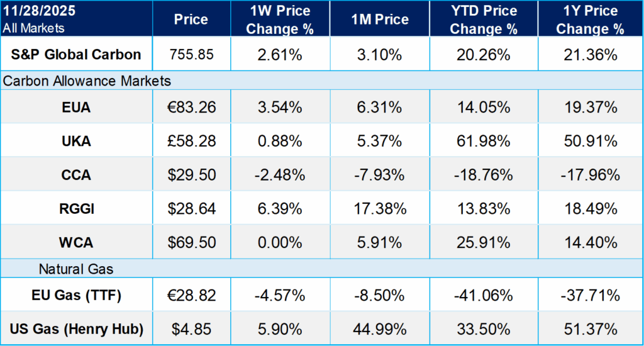Click the Price column header
This screenshot has height=346, width=644.
click(x=191, y=20)
